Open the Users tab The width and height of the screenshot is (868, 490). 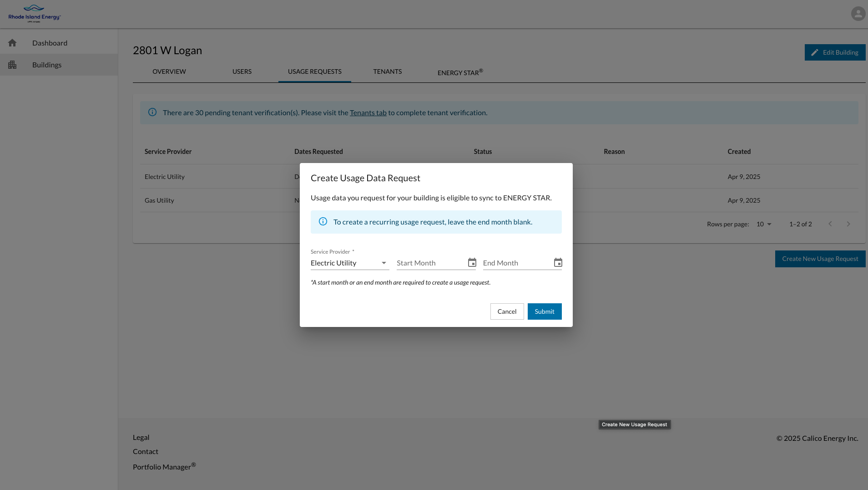point(242,71)
